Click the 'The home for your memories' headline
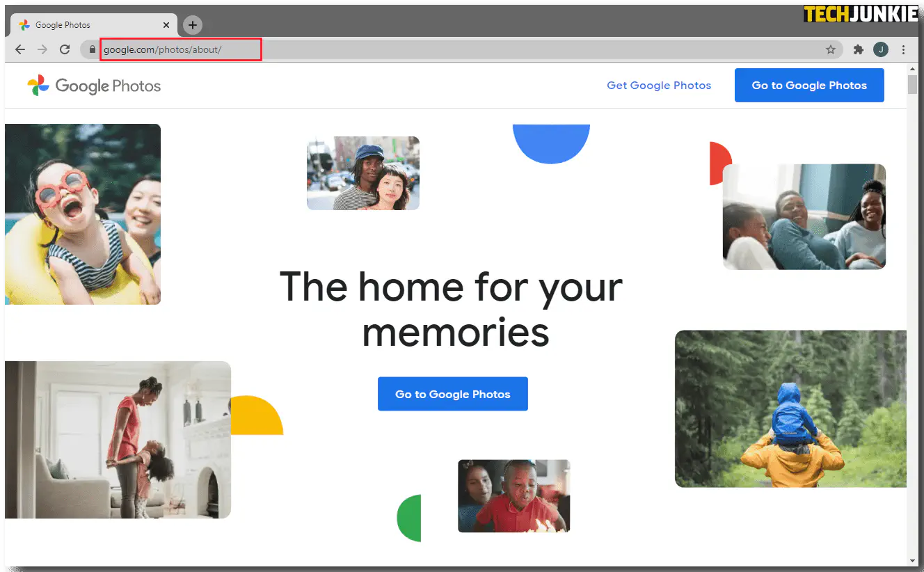Screen dimensions: 924x572 coord(452,309)
